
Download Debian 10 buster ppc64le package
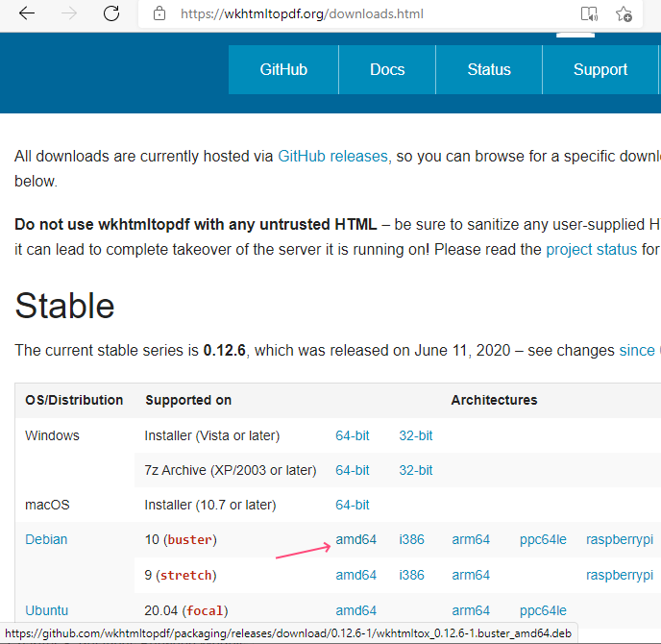tap(543, 539)
